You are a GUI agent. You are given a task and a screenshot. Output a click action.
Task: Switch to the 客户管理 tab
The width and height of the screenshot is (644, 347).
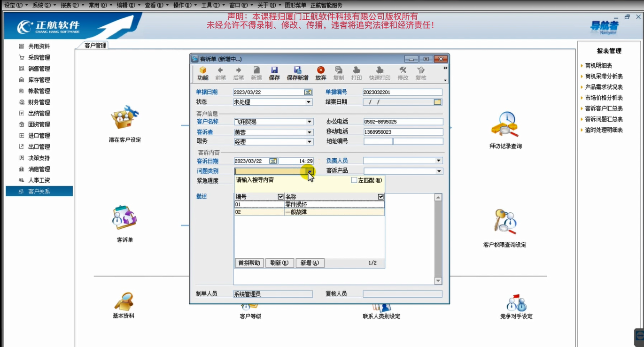click(95, 45)
